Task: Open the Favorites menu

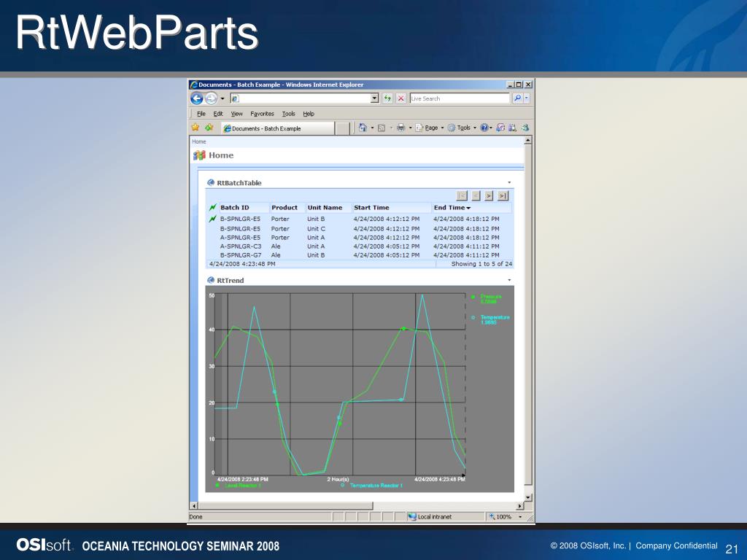Action: coord(262,114)
